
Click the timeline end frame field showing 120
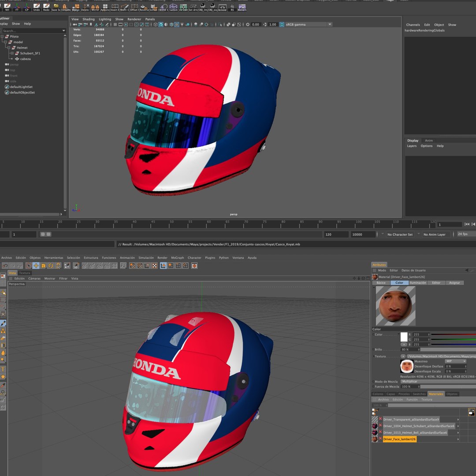(336, 234)
